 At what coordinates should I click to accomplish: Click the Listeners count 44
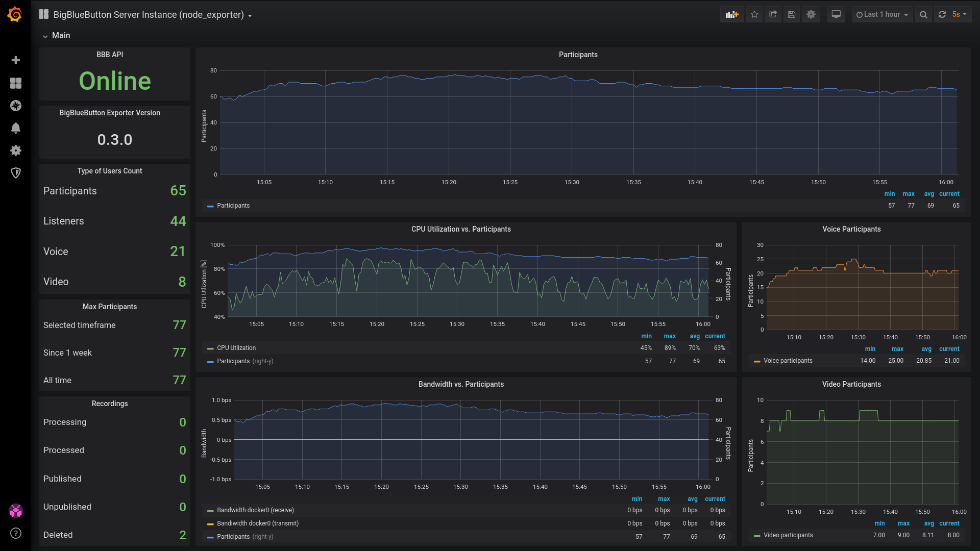pos(178,221)
